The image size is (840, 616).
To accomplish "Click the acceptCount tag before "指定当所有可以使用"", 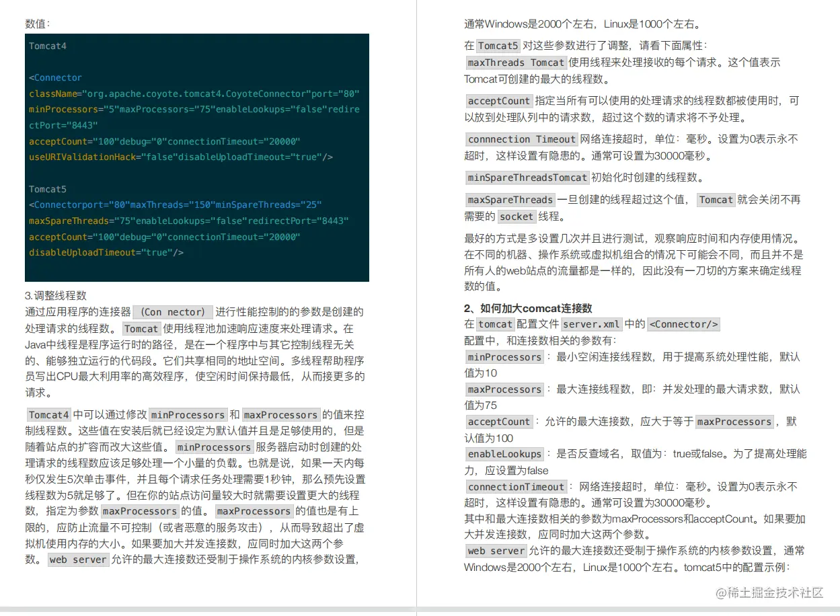I will coord(499,101).
